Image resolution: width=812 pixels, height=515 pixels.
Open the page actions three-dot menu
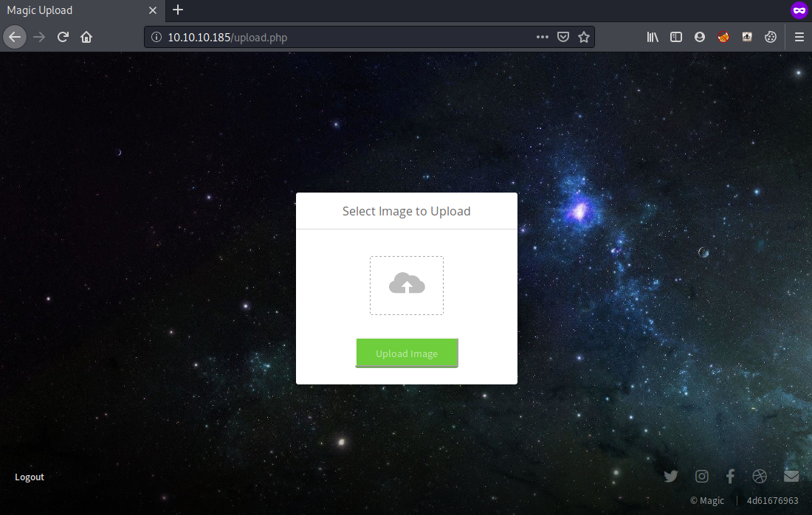(543, 37)
